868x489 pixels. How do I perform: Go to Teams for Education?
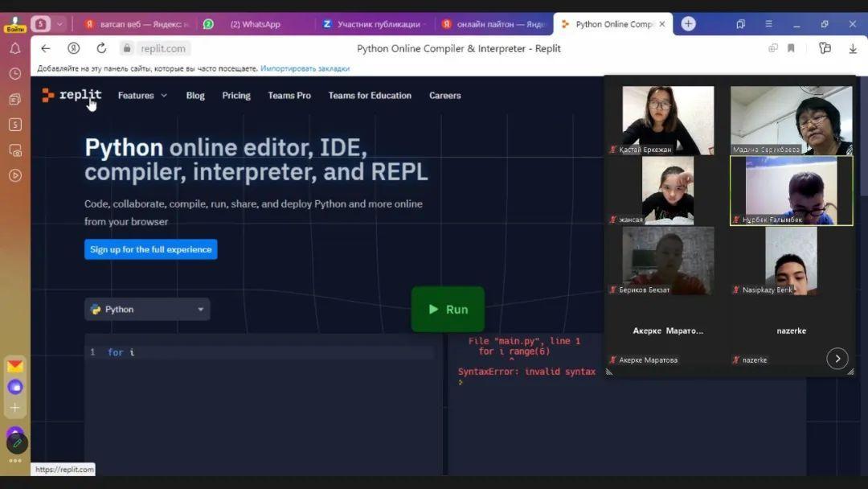(370, 95)
